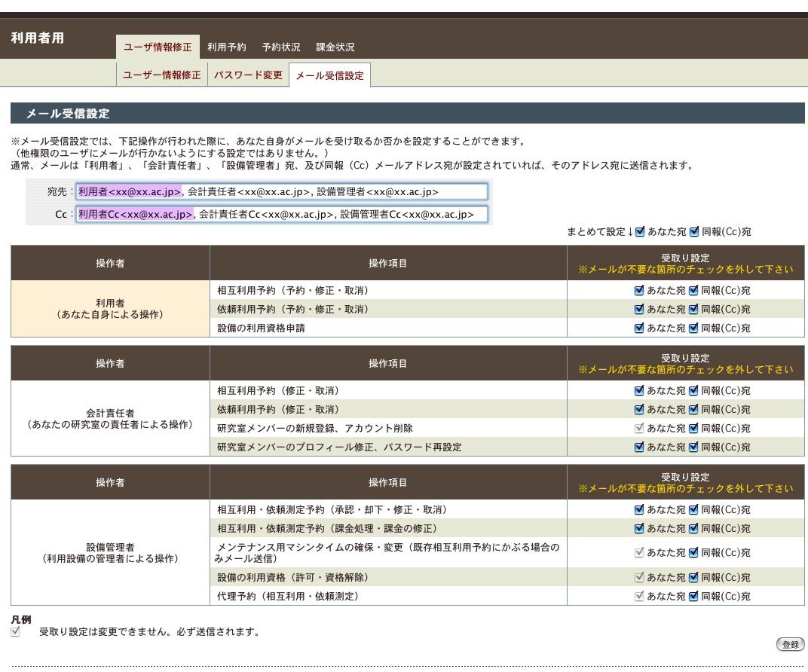Click the 登録 button
Screen dimensions: 808x672
point(790,645)
